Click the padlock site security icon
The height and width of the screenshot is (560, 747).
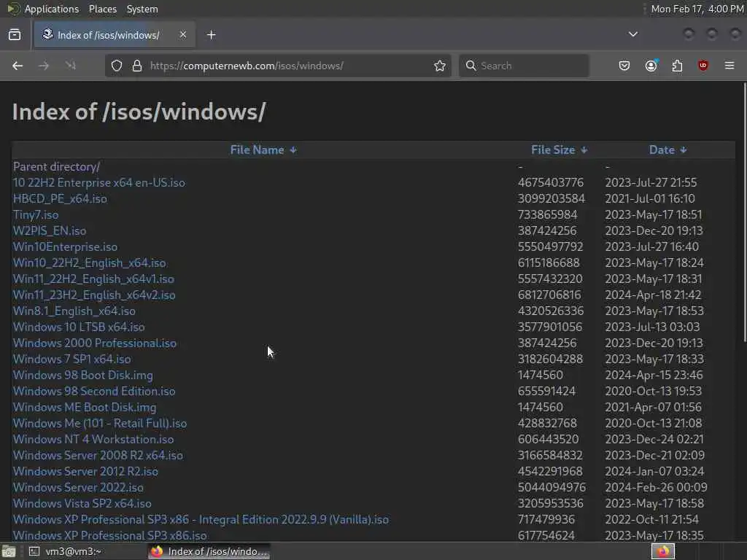pos(136,66)
